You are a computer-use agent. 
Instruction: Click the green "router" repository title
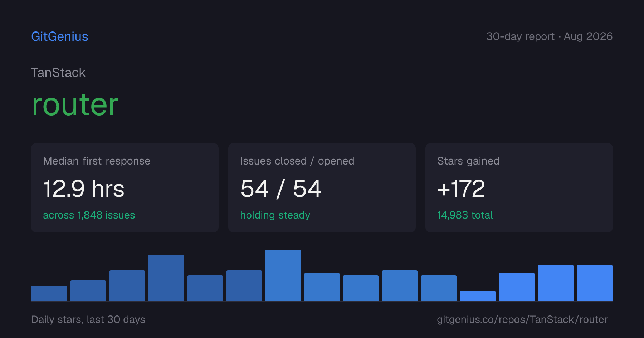[x=75, y=104]
